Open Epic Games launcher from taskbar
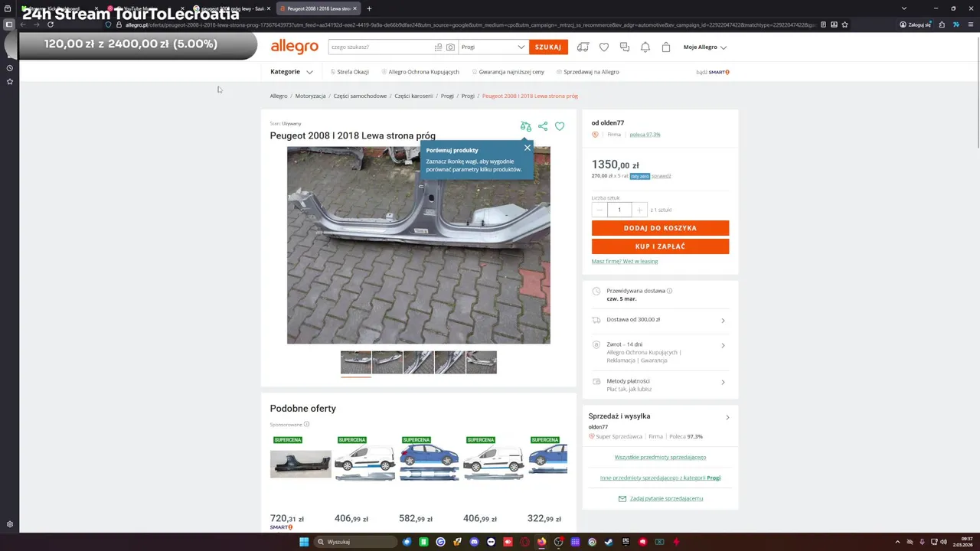980x551 pixels. coord(626,542)
